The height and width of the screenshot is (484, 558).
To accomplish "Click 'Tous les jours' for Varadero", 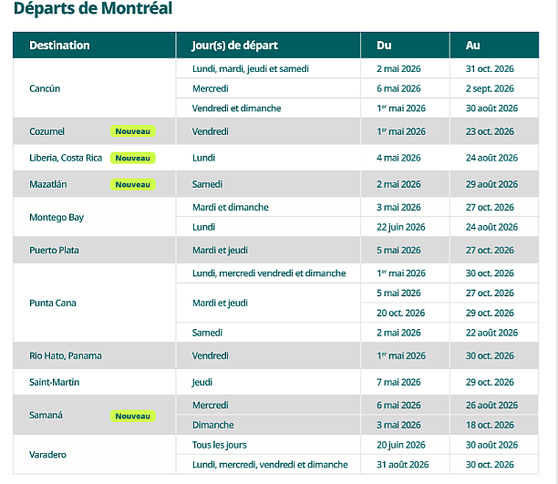I will 219,445.
